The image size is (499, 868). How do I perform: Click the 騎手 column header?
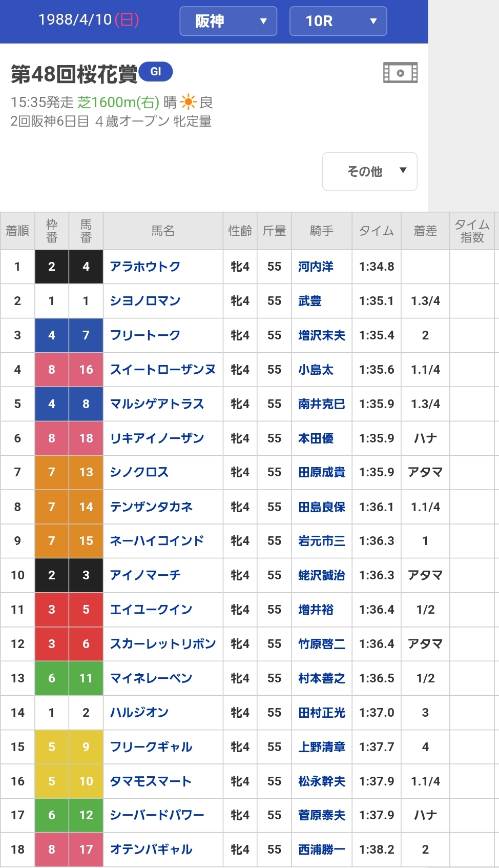coord(321,231)
